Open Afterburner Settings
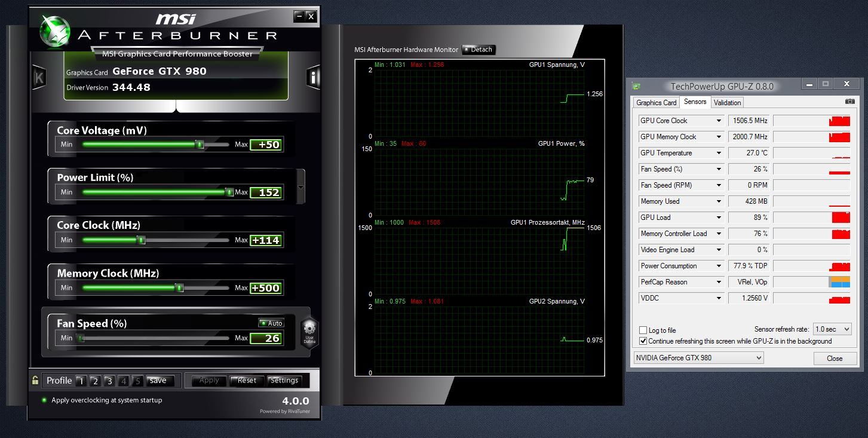The image size is (868, 438). [x=284, y=381]
